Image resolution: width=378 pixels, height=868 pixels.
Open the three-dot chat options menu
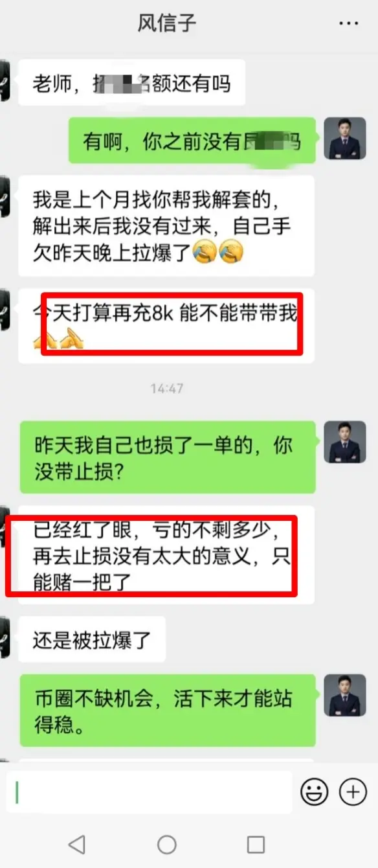coord(349,24)
